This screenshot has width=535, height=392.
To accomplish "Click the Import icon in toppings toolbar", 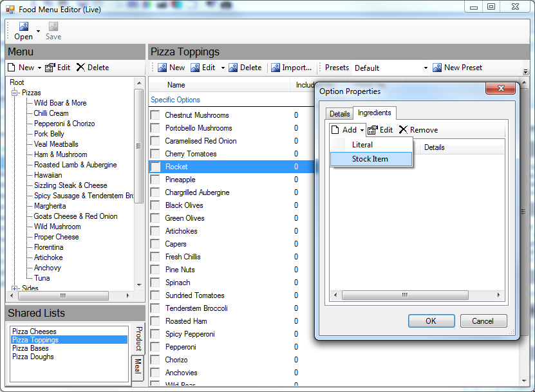I will pyautogui.click(x=276, y=68).
